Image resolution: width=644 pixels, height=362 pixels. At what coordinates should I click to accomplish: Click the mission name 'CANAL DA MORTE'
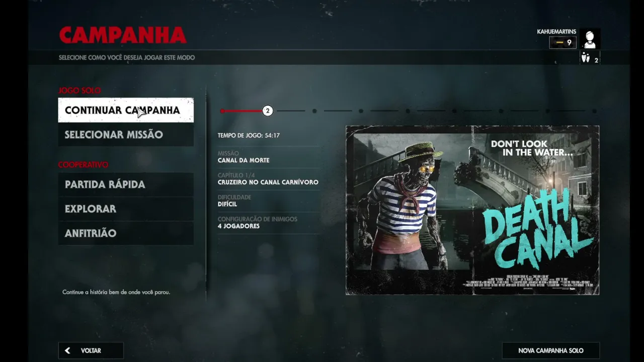click(x=244, y=160)
